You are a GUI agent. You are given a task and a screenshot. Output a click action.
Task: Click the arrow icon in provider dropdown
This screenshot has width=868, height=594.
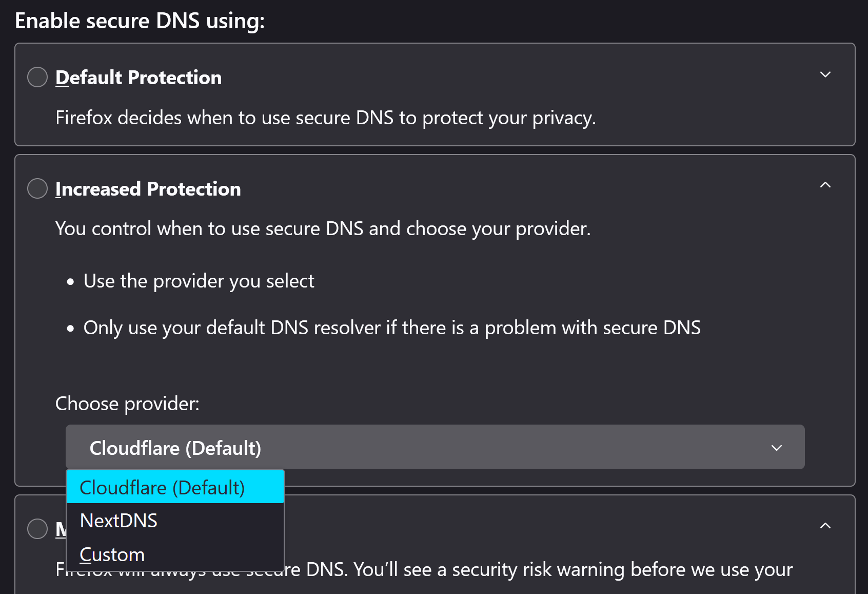pyautogui.click(x=776, y=448)
